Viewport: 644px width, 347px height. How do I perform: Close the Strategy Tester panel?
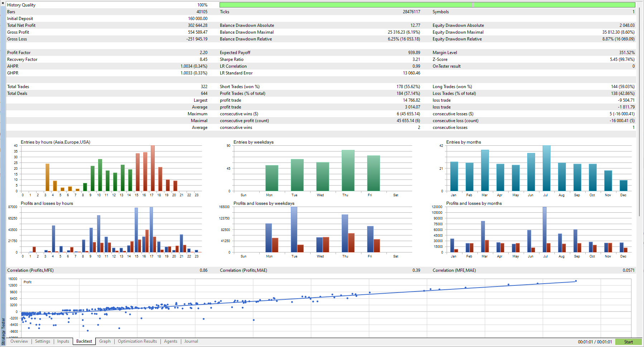click(x=3, y=3)
